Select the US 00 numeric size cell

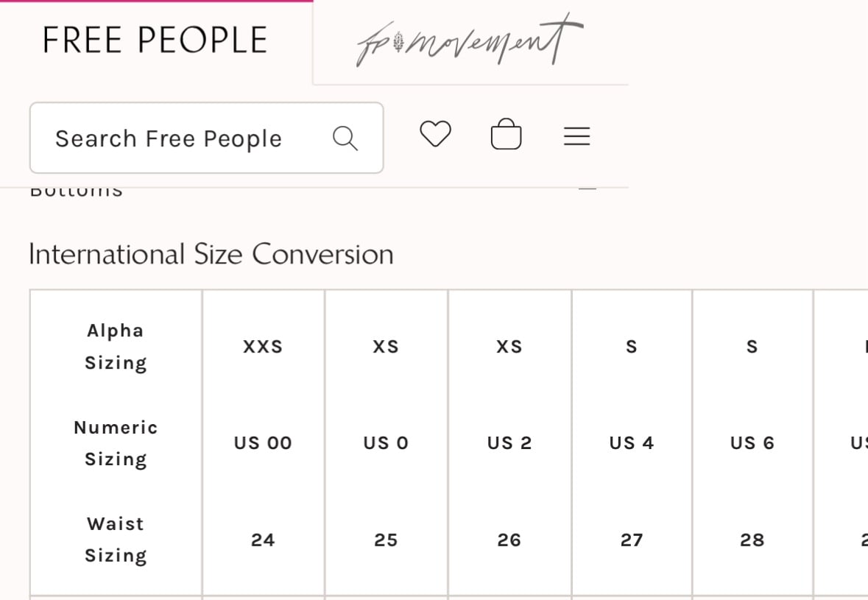click(x=263, y=442)
